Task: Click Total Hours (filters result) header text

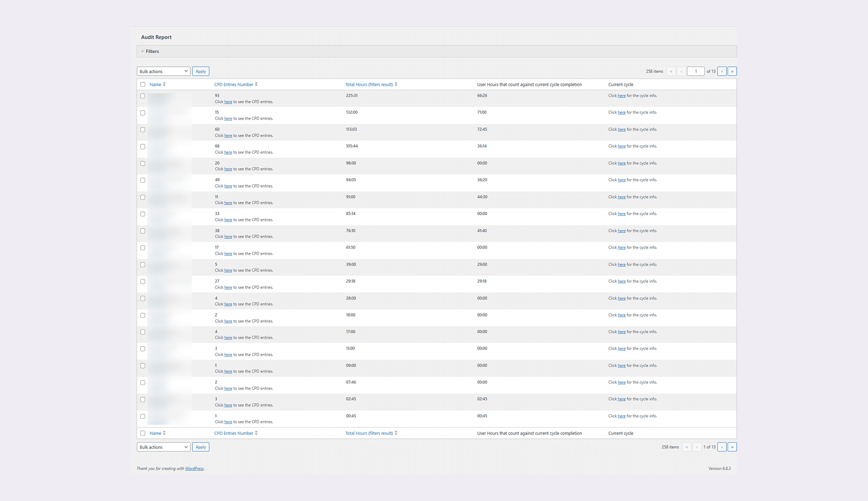Action: click(x=369, y=84)
